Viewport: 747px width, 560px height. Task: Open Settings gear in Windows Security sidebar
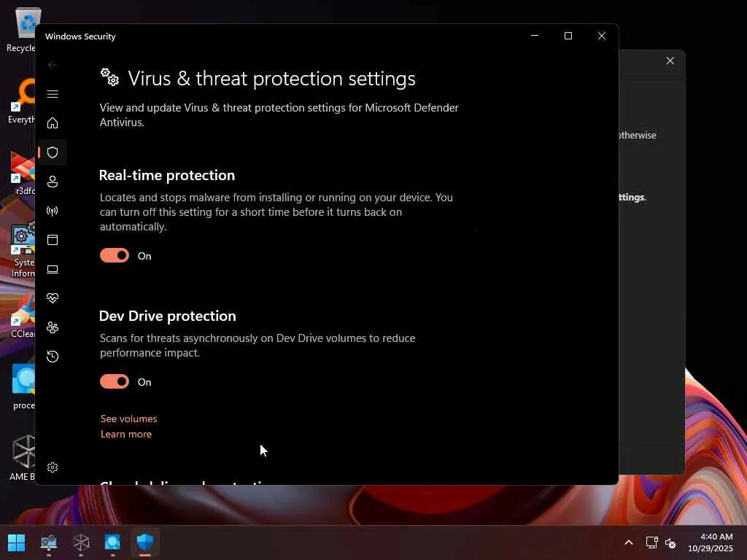pos(53,467)
